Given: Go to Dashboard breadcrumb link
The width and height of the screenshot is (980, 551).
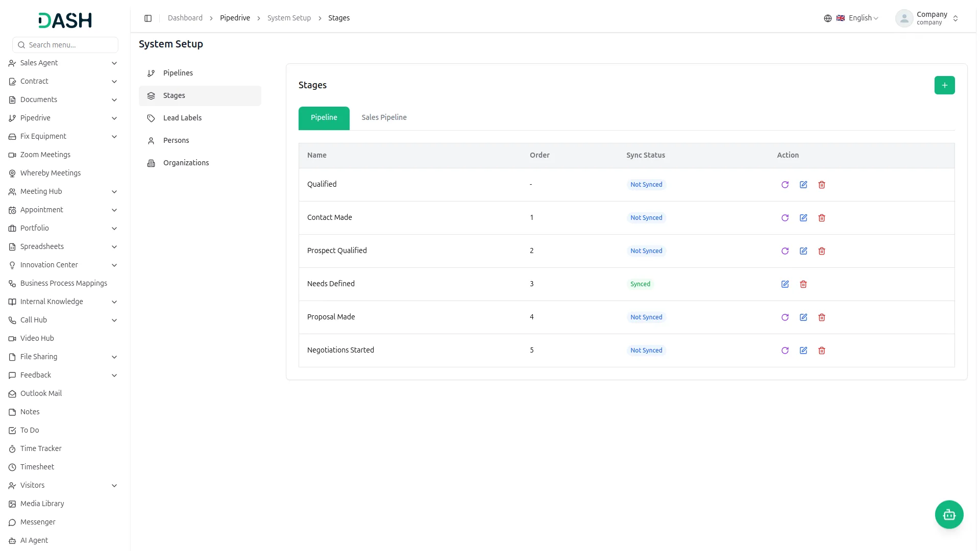Looking at the screenshot, I should 185,18.
